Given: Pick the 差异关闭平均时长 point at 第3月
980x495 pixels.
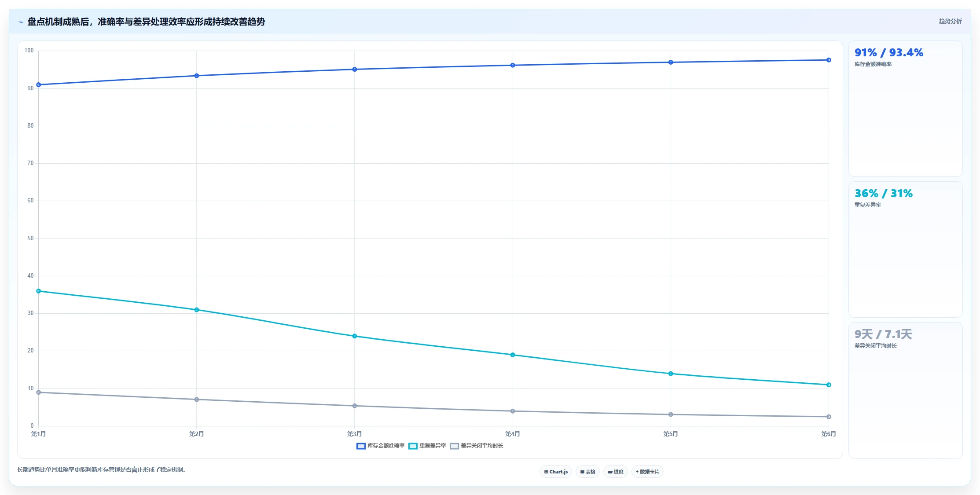Looking at the screenshot, I should [x=355, y=406].
